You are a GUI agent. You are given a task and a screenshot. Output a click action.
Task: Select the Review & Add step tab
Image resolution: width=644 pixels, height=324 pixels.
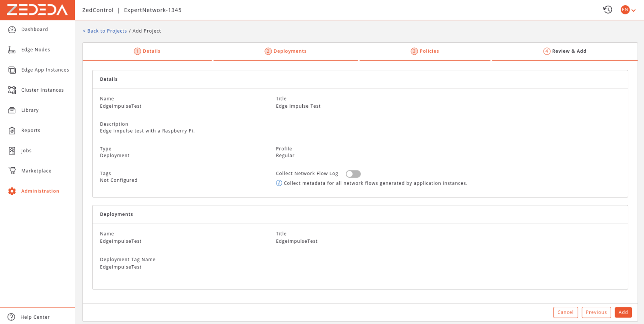(565, 51)
